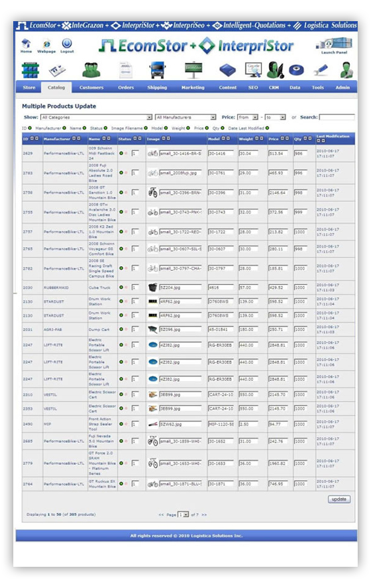The image size is (371, 588).
Task: Open the All Manufacturers dropdown
Action: click(185, 117)
